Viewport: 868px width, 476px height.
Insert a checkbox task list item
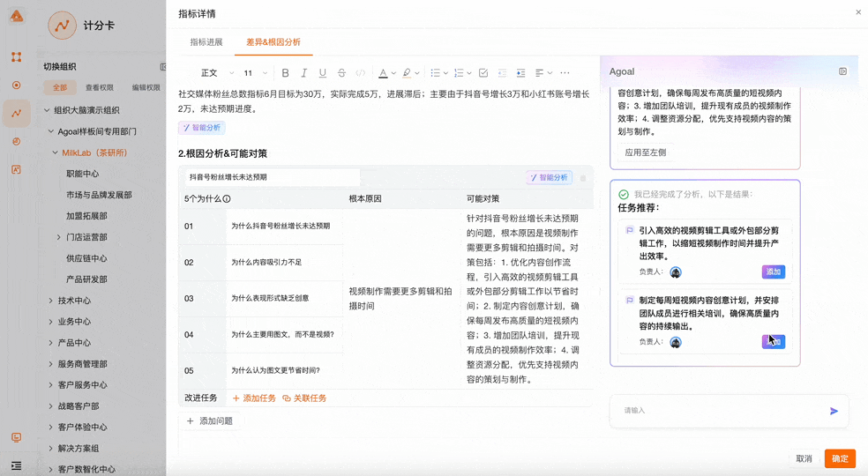[x=483, y=73]
